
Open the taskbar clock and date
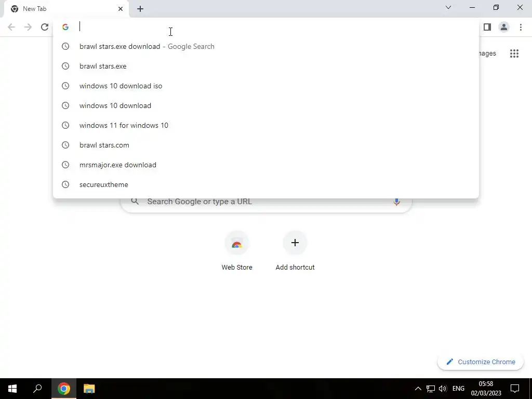(x=486, y=389)
